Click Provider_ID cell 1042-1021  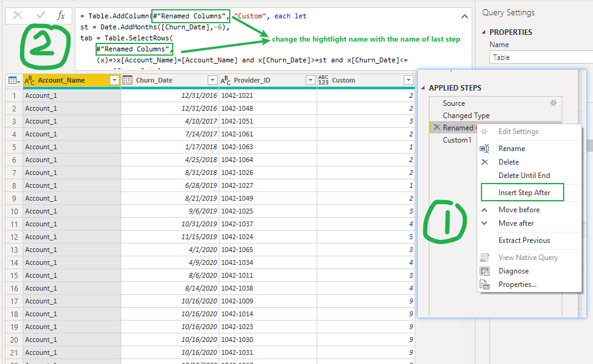click(x=268, y=95)
